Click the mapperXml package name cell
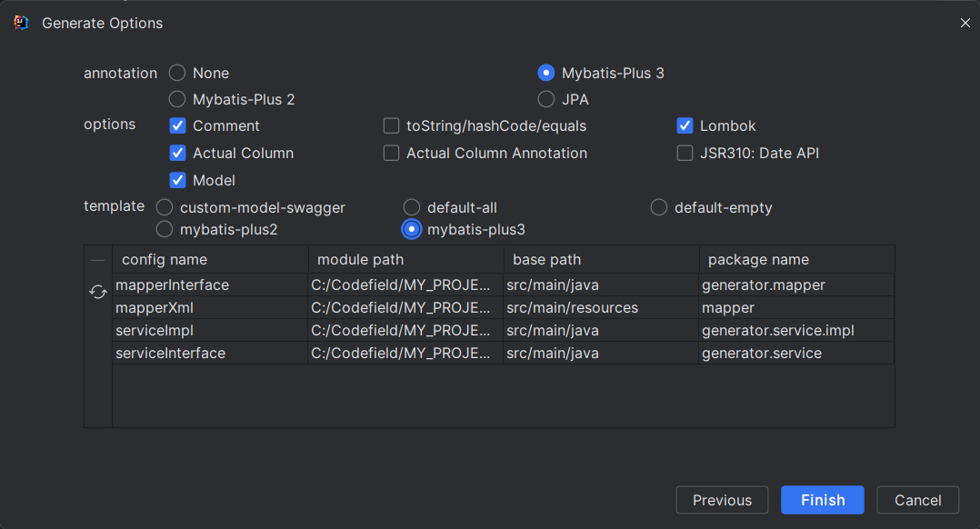 coord(795,308)
